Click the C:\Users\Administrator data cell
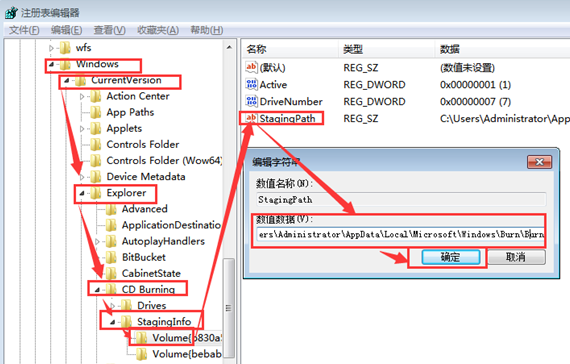This screenshot has height=364, width=570. tap(505, 119)
